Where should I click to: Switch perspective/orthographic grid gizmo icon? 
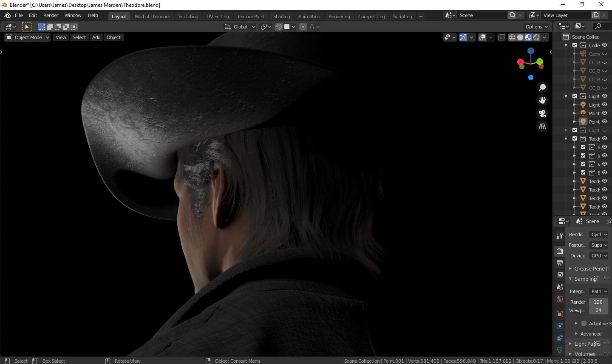point(542,127)
